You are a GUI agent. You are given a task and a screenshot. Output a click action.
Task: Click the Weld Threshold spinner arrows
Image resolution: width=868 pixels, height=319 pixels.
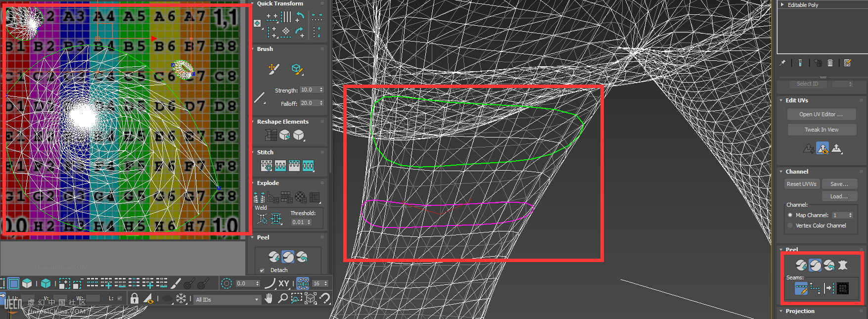pyautogui.click(x=309, y=222)
